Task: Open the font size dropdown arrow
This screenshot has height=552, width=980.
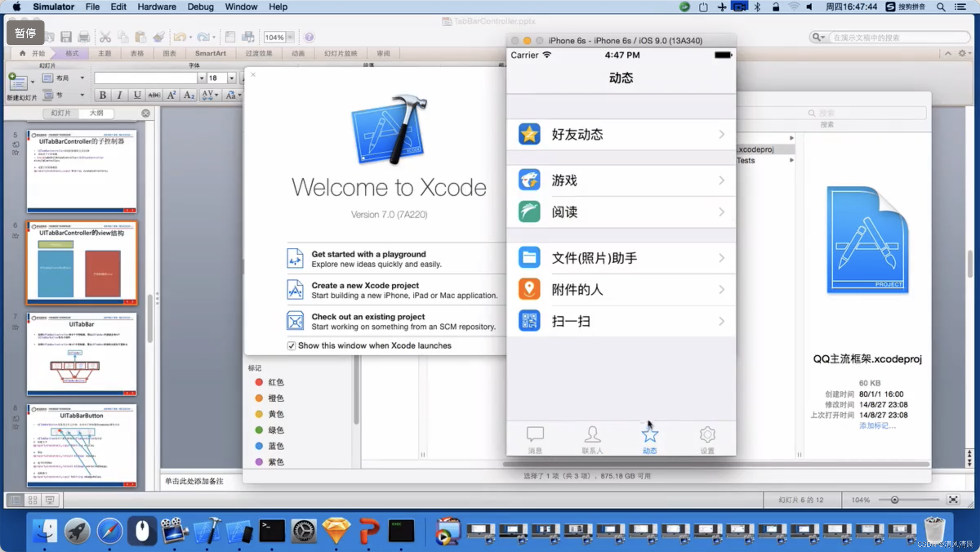Action: [x=232, y=78]
